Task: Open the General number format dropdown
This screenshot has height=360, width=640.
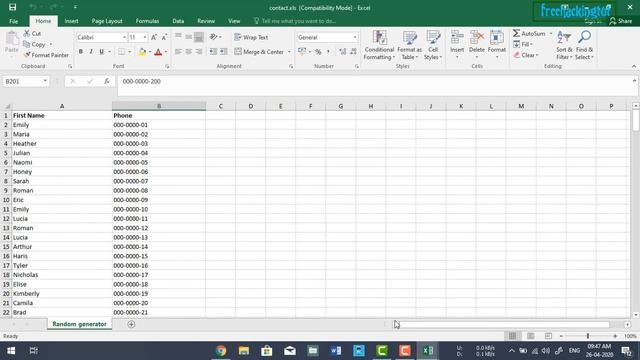Action: tap(355, 37)
